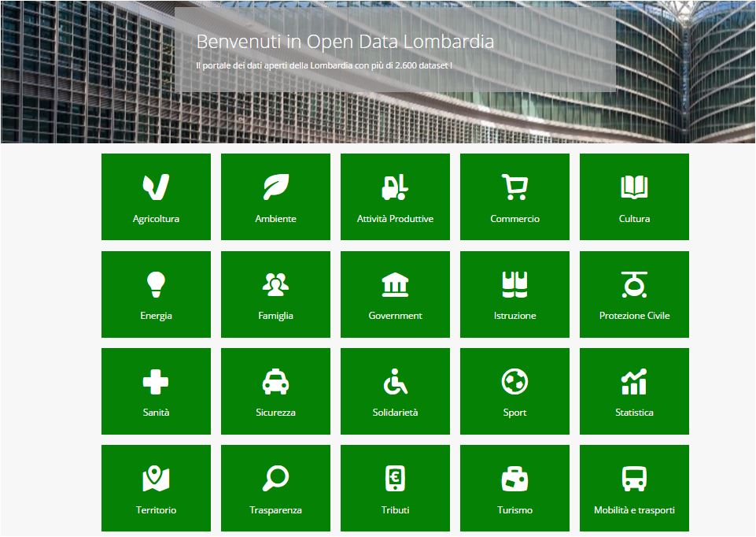The image size is (756, 537).
Task: Click the Cultura open book icon
Action: coord(634,187)
